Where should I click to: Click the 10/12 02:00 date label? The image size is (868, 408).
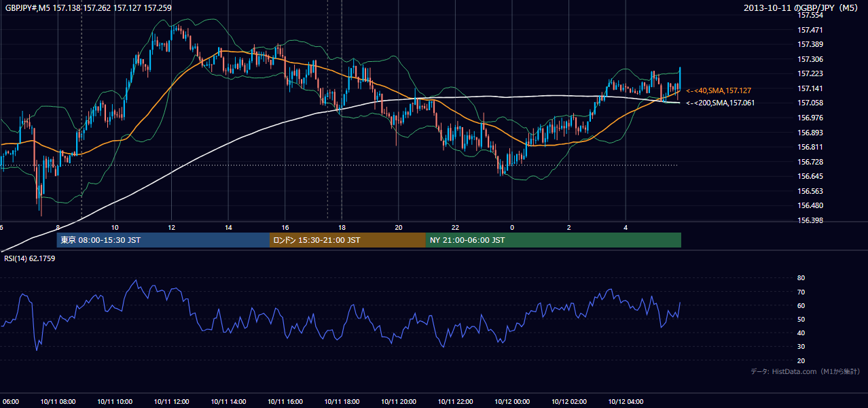[568, 402]
